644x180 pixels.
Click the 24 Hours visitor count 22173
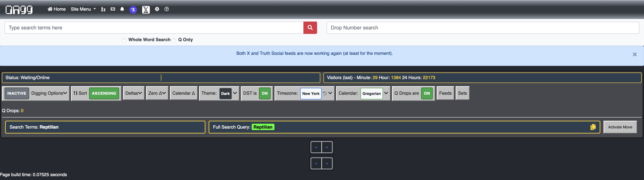point(429,78)
